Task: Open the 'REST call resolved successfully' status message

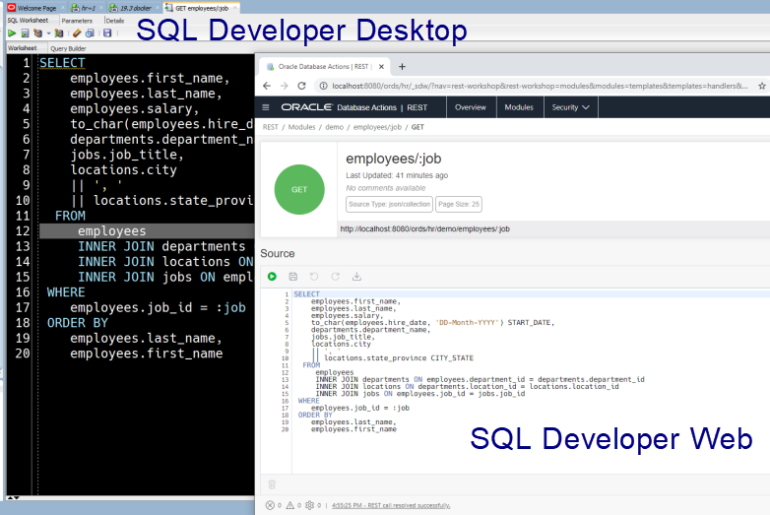Action: point(391,505)
